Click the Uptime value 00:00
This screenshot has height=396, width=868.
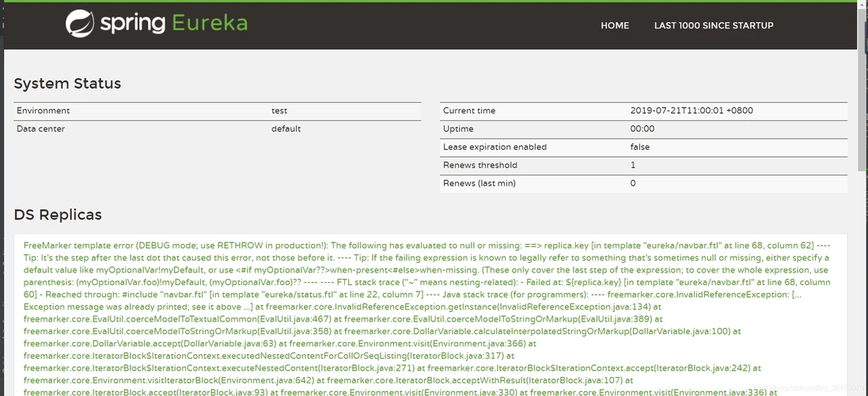pos(642,129)
